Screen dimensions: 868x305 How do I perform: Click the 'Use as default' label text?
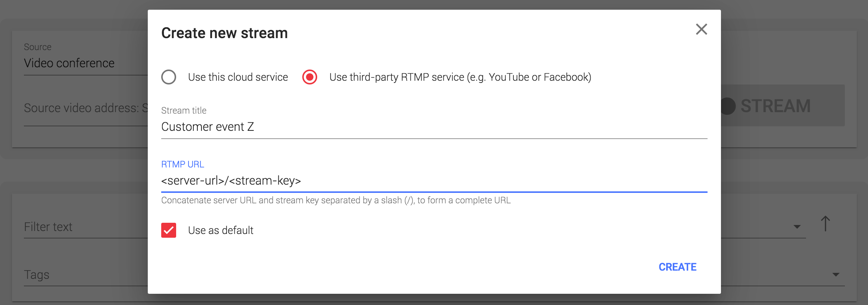click(x=221, y=230)
